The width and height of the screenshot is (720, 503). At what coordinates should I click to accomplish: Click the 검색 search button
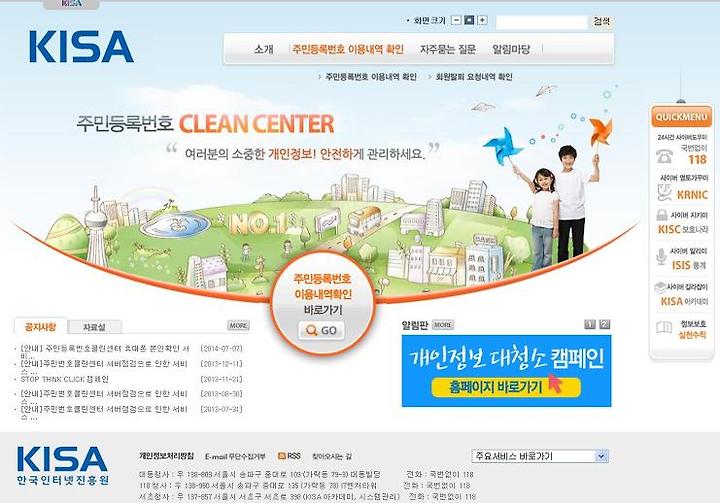point(602,21)
